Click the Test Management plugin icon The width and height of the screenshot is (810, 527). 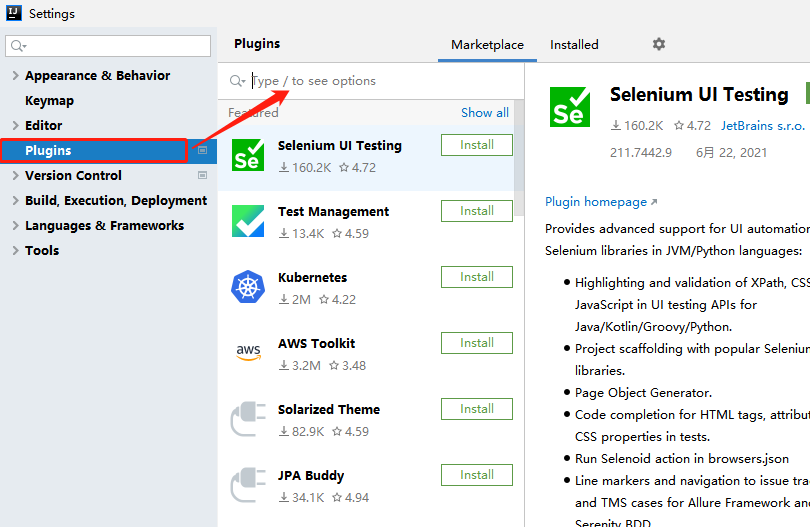pos(248,221)
